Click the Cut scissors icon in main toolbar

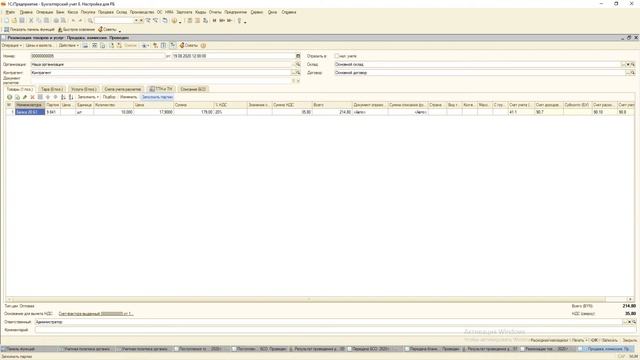coord(31,20)
